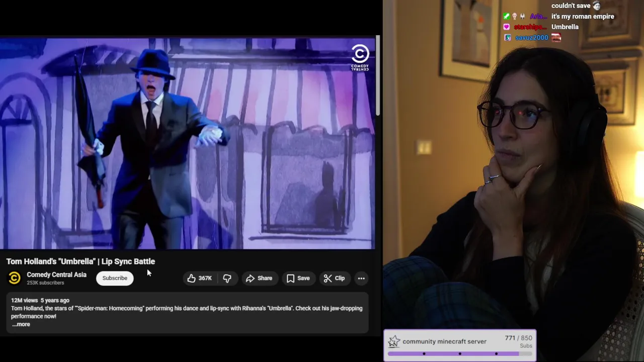The height and width of the screenshot is (362, 644).
Task: Create a Clip of the video
Action: pyautogui.click(x=334, y=278)
